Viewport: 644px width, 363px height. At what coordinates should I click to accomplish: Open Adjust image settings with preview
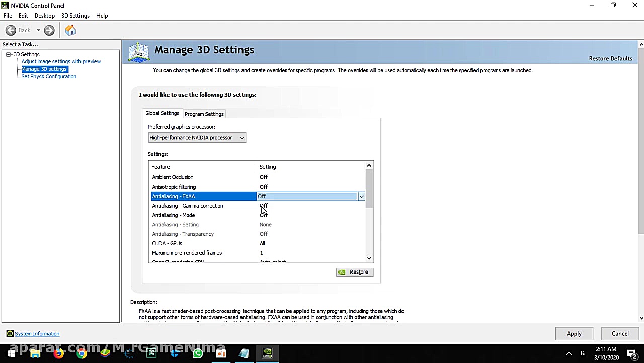coord(61,61)
